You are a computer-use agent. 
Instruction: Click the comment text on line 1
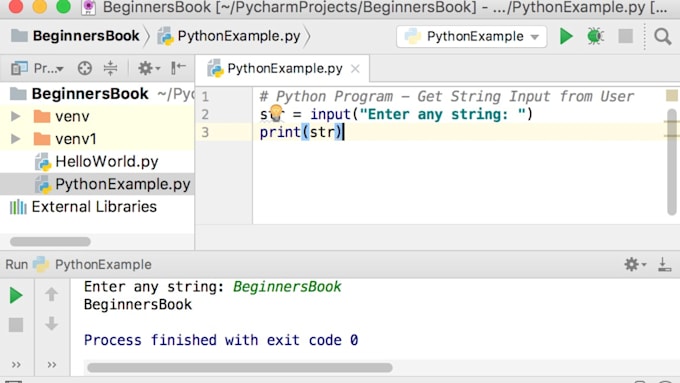tap(447, 96)
